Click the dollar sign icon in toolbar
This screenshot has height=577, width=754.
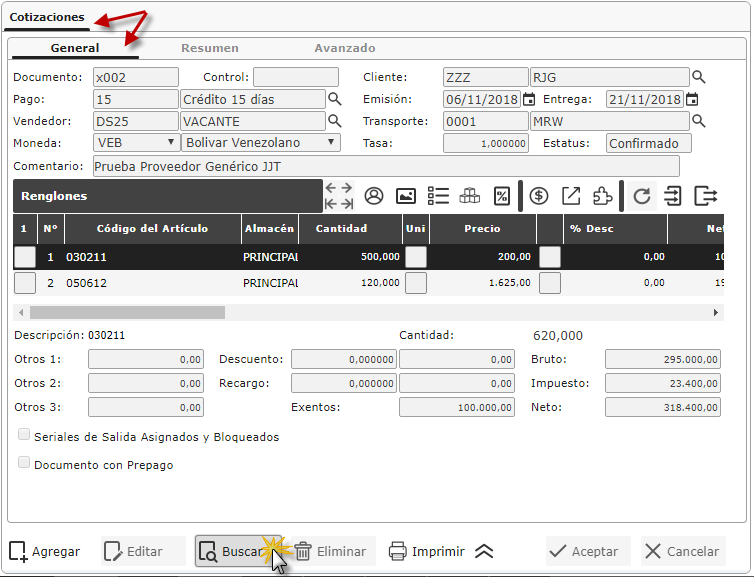[539, 196]
